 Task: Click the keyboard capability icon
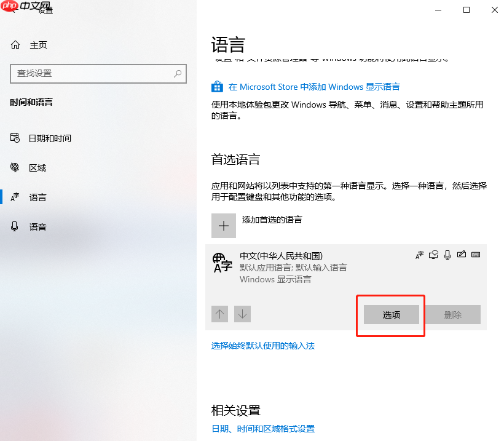coord(476,255)
